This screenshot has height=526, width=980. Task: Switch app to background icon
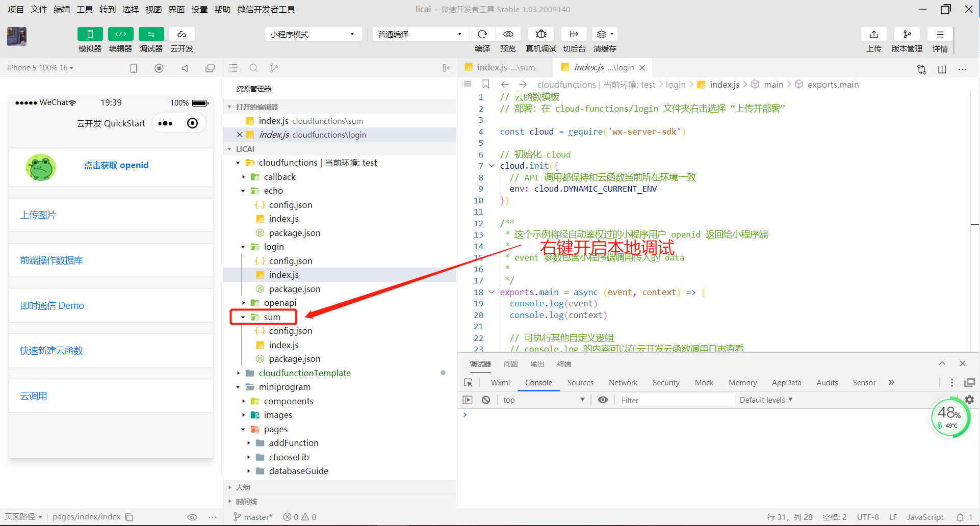[574, 34]
